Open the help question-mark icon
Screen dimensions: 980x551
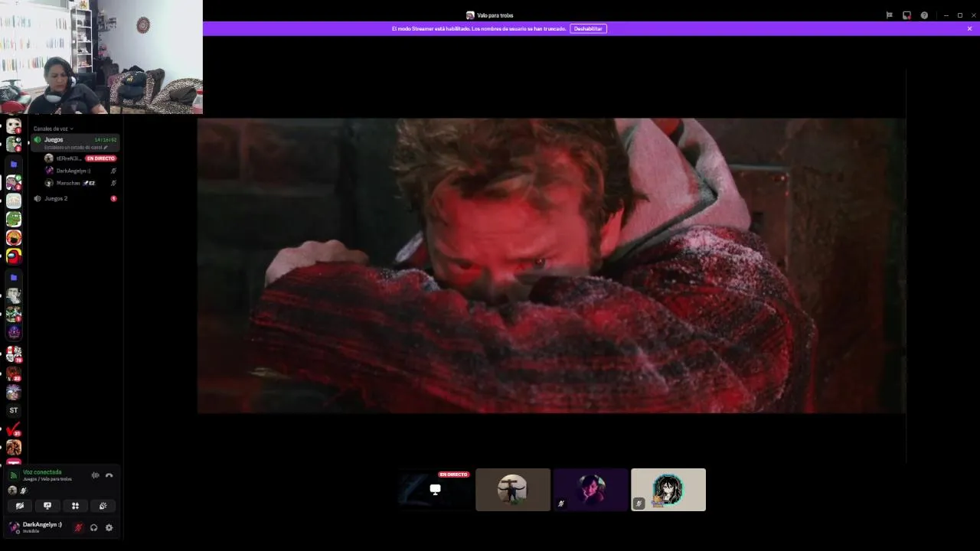click(924, 15)
